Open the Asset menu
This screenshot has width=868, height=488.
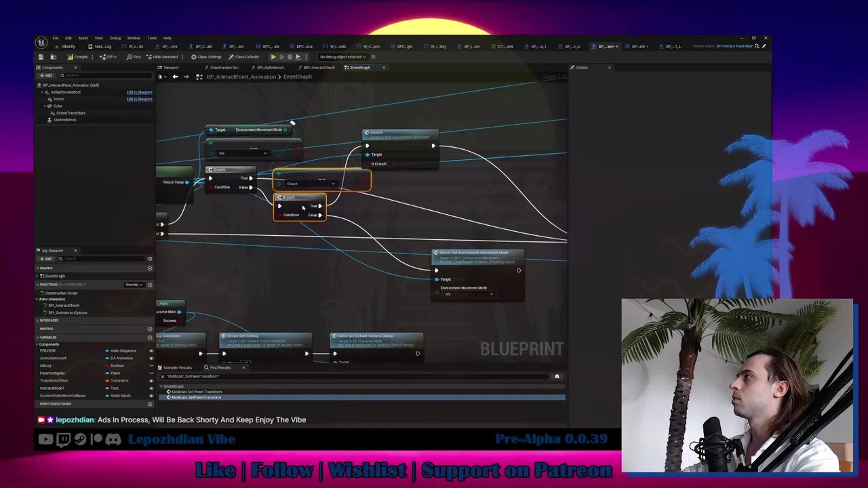(x=83, y=38)
